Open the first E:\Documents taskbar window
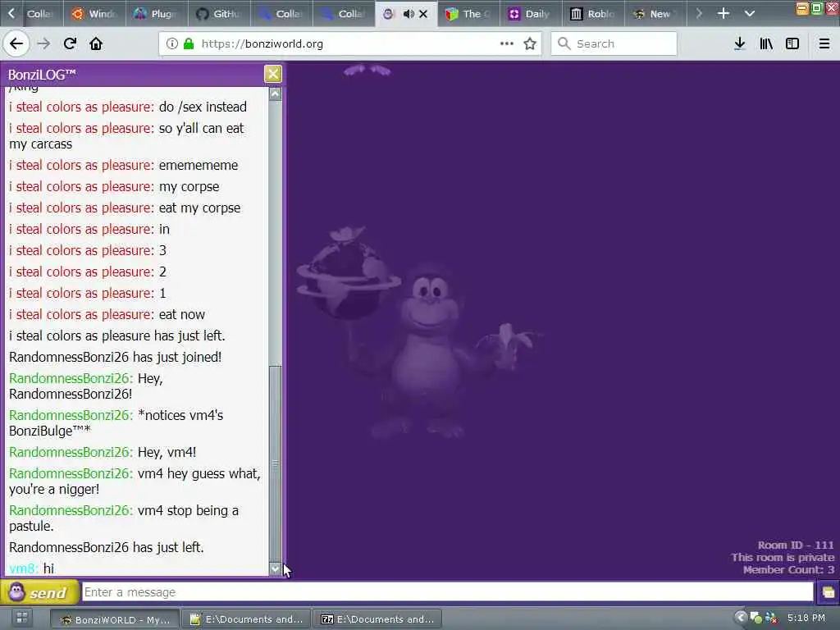 (246, 619)
